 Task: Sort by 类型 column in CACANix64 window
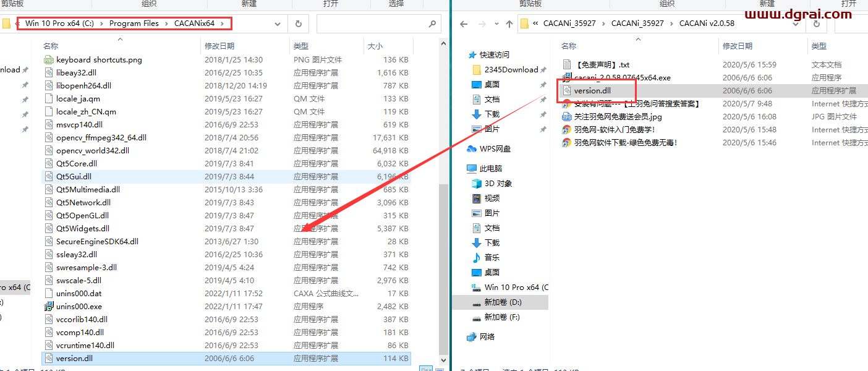301,46
